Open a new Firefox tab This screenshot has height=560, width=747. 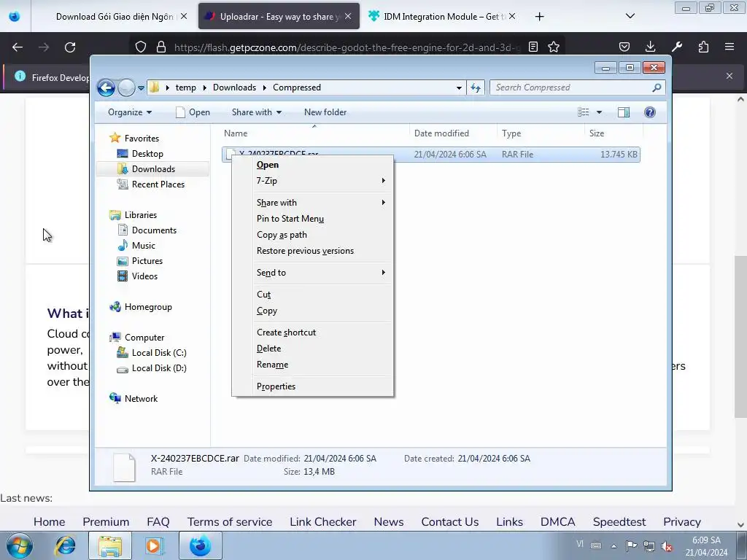click(x=539, y=17)
